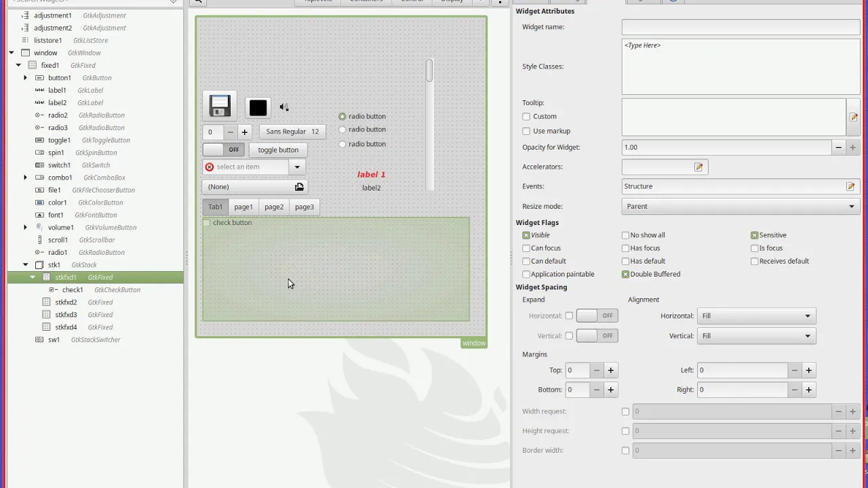Viewport: 868px width, 488px height.
Task: Click the check1 checkbox icon in tree
Action: pyautogui.click(x=54, y=289)
